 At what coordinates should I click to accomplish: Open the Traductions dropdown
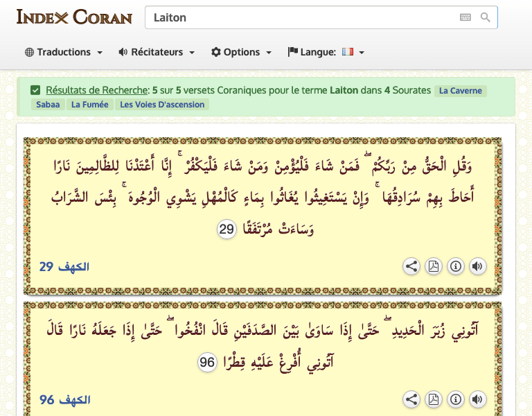pos(64,52)
